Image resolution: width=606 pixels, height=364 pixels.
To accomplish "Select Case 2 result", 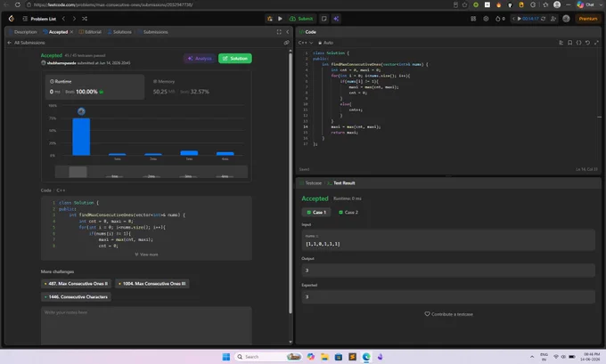I will 348,213.
